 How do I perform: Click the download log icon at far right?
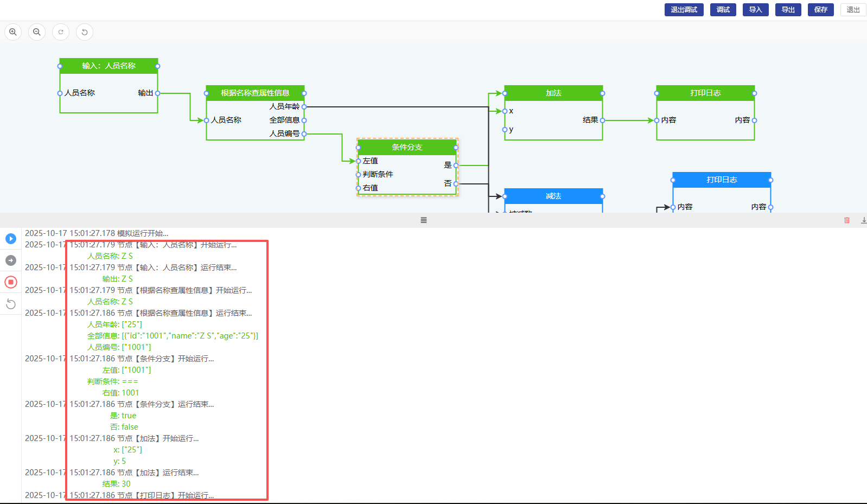tap(863, 220)
